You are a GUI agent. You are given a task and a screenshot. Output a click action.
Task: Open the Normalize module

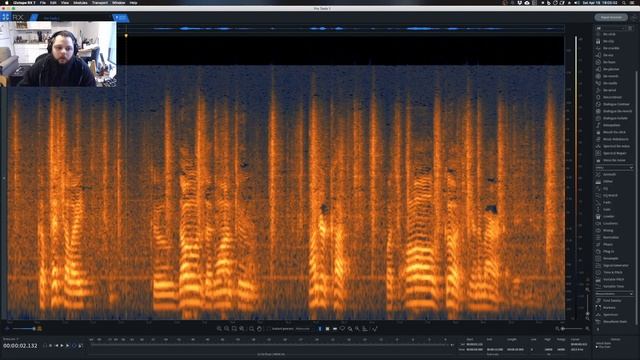pos(611,238)
